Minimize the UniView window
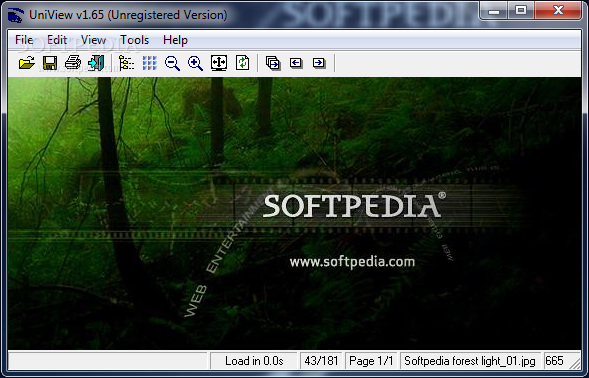This screenshot has width=589, height=378. [494, 11]
